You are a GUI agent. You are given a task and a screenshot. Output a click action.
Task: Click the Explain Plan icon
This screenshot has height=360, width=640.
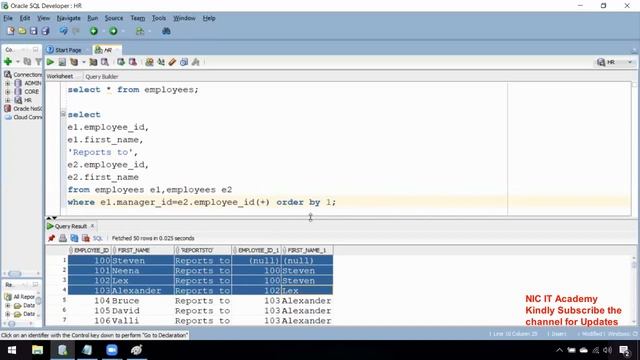coord(74,62)
